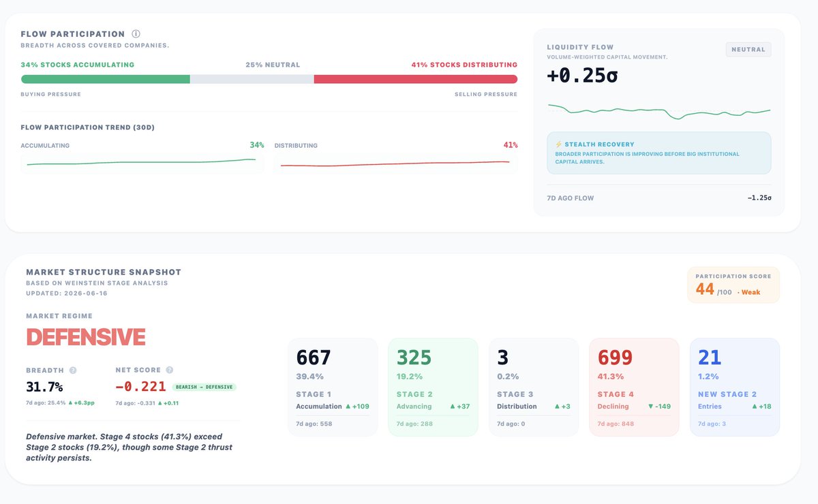Screen dimensions: 818x504
Task: Click the 'UPDATED: 2026-06-16' line
Action: click(67, 293)
